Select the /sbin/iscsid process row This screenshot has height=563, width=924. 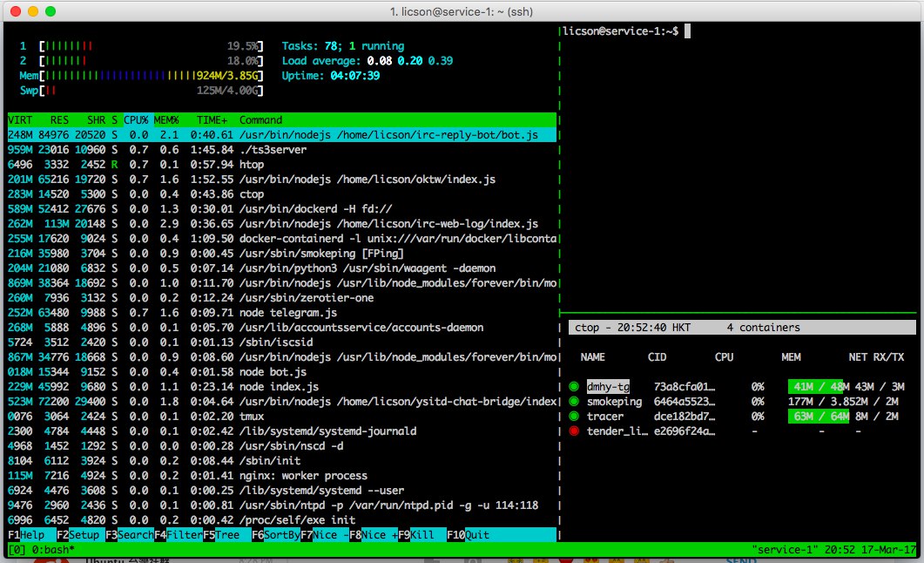(281, 342)
